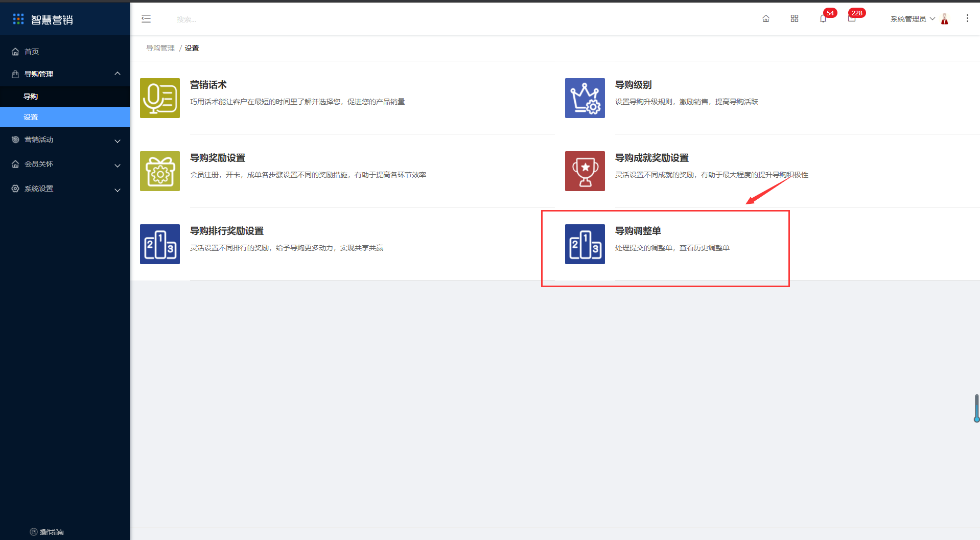Viewport: 980px width, 540px height.
Task: Open 导购排行奖励设置 title
Action: (227, 231)
